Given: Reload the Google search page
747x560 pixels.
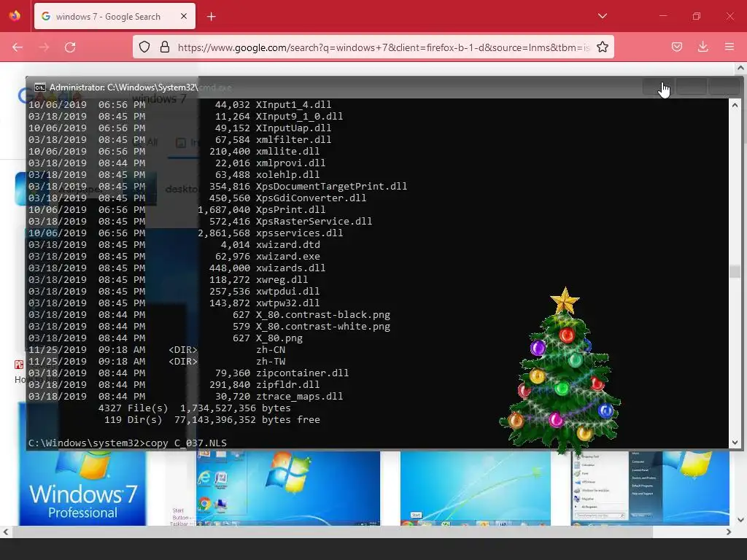Looking at the screenshot, I should pos(70,47).
